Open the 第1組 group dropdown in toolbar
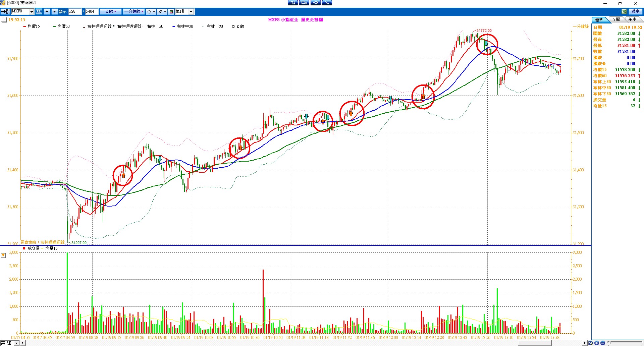This screenshot has height=346, width=644. click(x=191, y=12)
